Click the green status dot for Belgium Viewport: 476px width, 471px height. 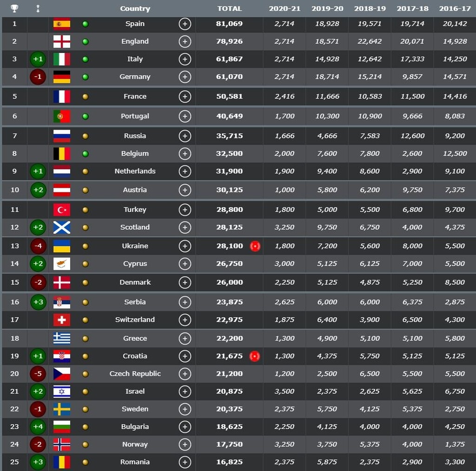[85, 153]
